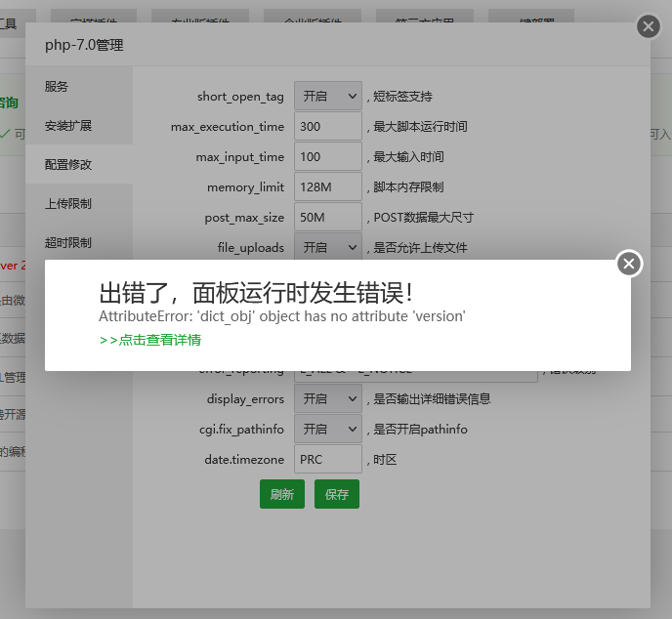Close the php-7.0 management dialog
The width and height of the screenshot is (672, 619).
648,26
